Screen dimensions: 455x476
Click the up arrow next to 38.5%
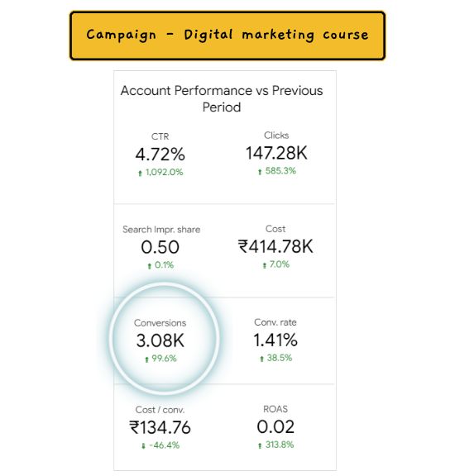261,359
